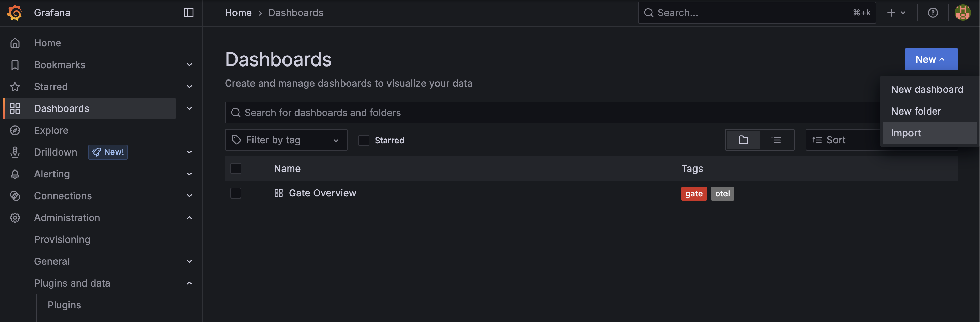The width and height of the screenshot is (980, 322).
Task: Collapse the Administration section
Action: (x=189, y=217)
